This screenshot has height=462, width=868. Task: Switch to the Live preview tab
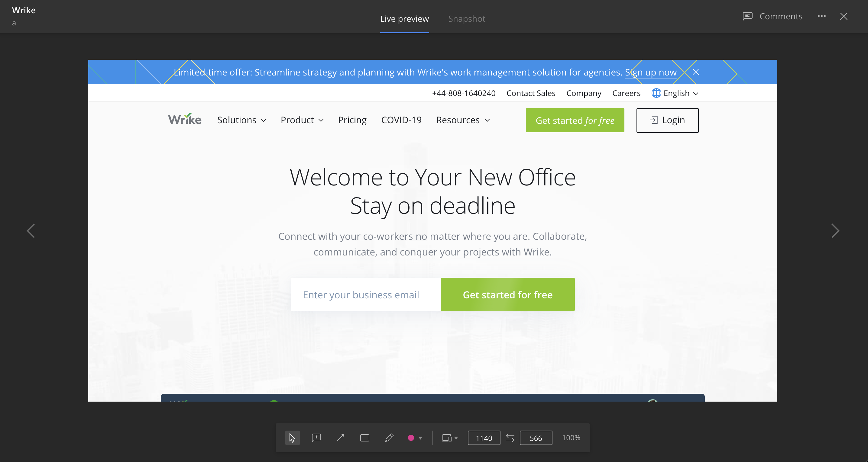404,19
